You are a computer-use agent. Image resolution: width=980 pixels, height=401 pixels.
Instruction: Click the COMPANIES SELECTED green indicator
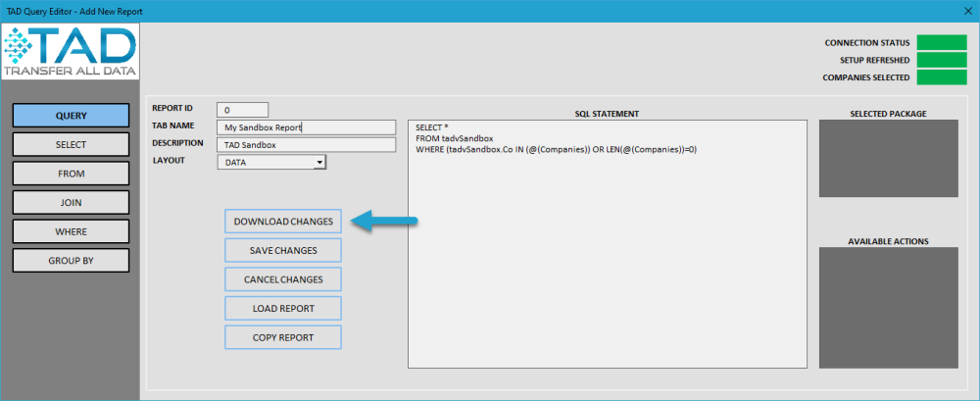click(942, 77)
